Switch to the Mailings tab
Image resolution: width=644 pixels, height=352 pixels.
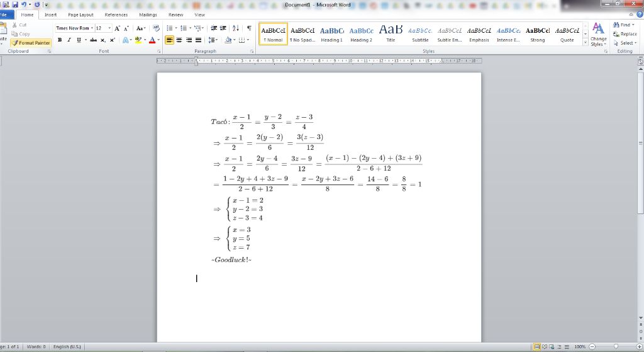pos(148,15)
